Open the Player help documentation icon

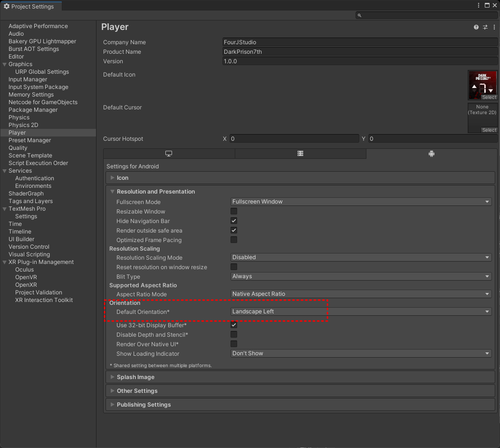pos(476,27)
